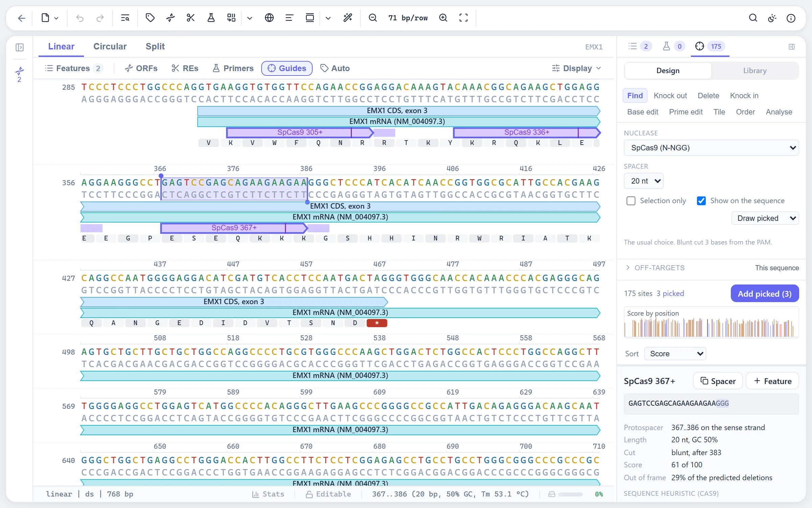Toggle the Guides overlay button
This screenshot has height=508, width=812.
point(287,68)
